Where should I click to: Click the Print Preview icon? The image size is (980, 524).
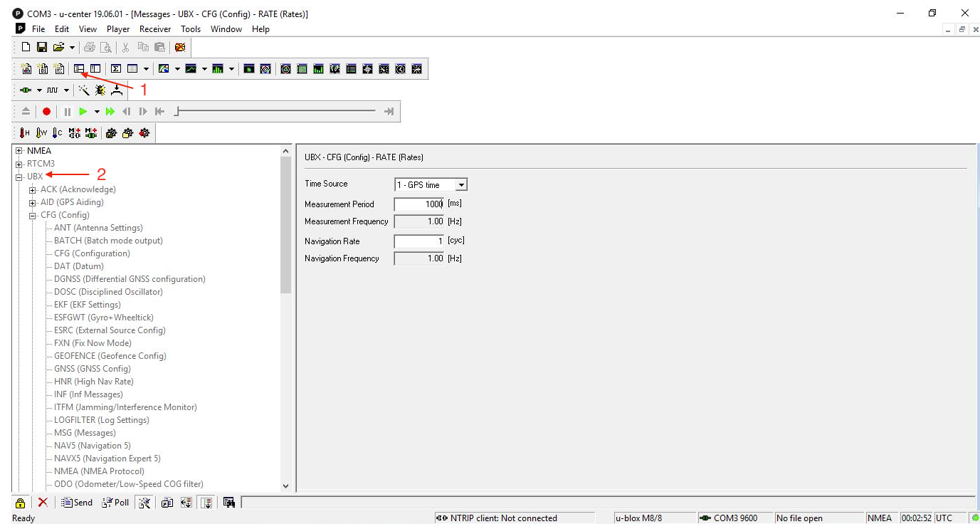pyautogui.click(x=105, y=47)
